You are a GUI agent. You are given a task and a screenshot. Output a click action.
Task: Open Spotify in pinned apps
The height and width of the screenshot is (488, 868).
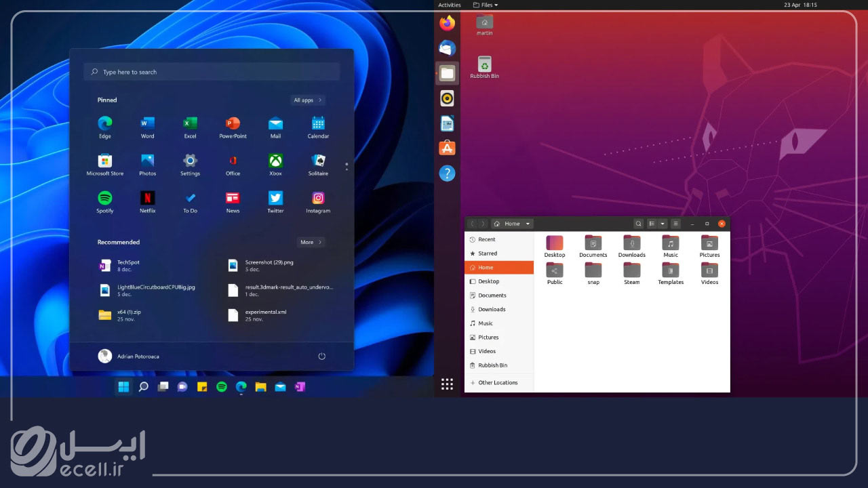point(104,201)
